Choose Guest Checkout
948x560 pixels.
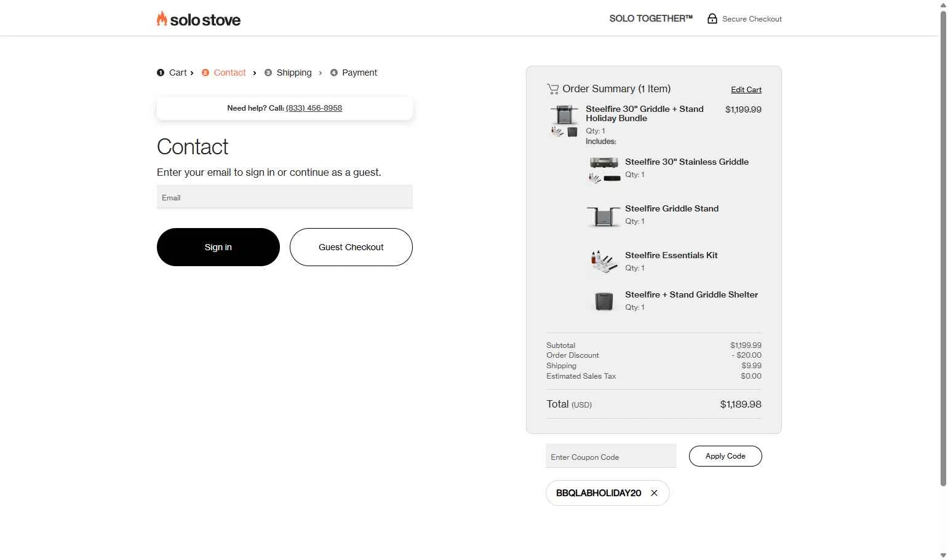point(351,247)
